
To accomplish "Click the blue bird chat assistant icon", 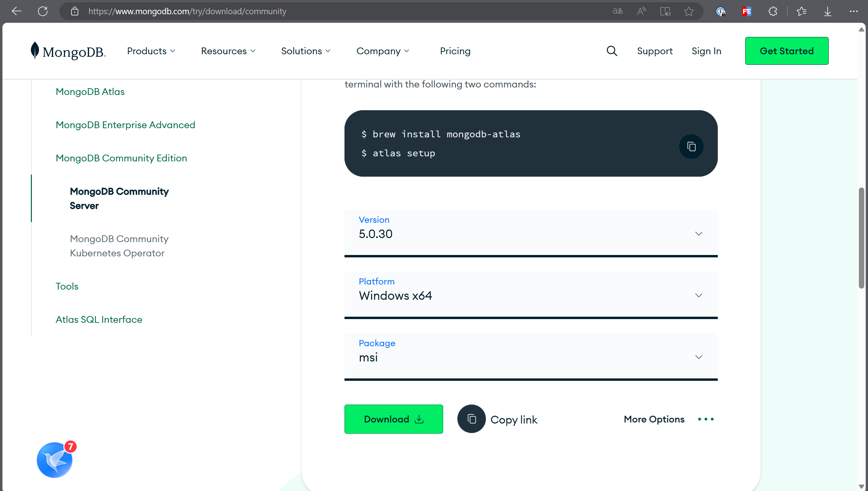I will 55,460.
